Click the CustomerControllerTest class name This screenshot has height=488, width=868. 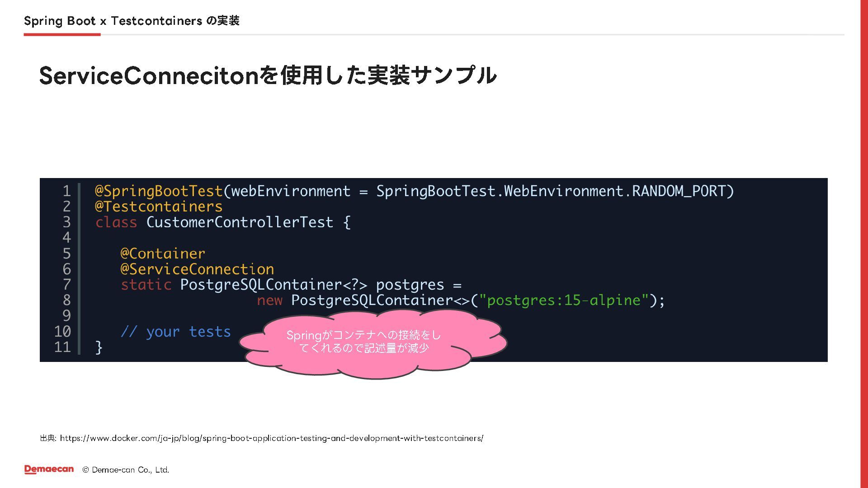pos(240,222)
